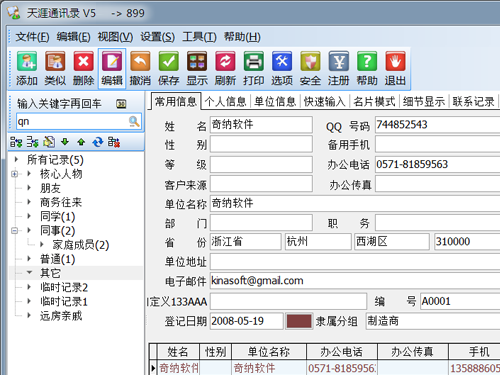Click the magnifier search icon in keyword box
Screen dimensions: 500x375
[x=134, y=122]
